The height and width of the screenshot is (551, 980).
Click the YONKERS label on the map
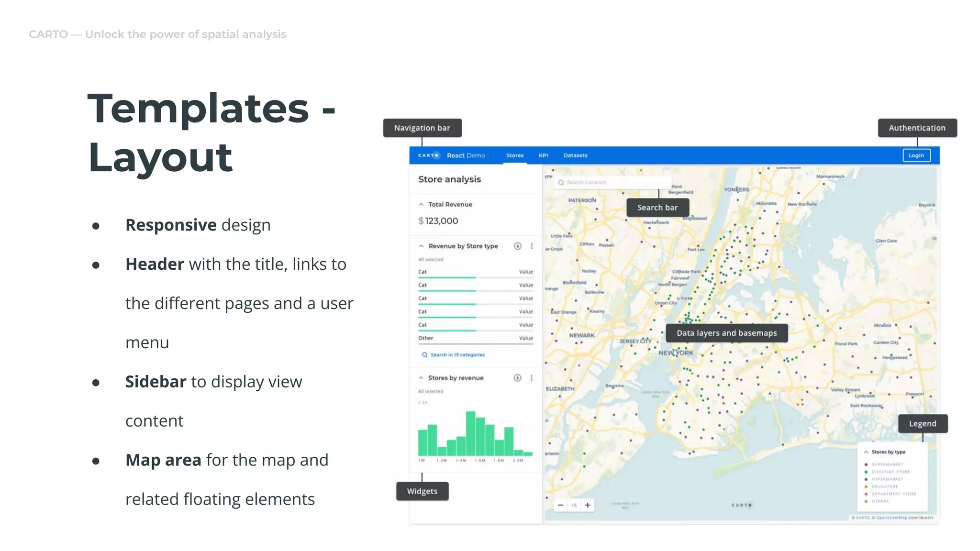[736, 190]
